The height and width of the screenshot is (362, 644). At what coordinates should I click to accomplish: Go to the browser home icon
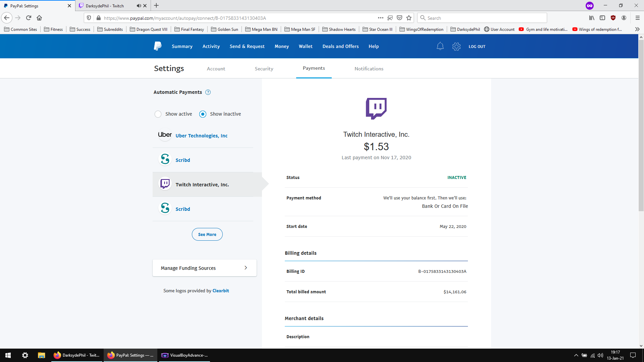point(39,18)
